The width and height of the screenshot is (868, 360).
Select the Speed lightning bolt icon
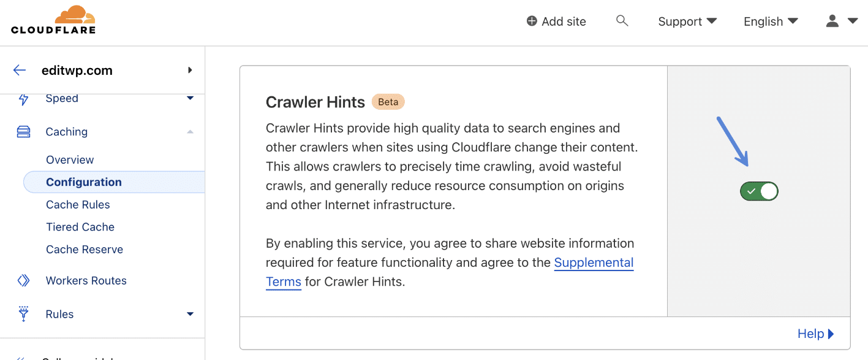[x=23, y=98]
